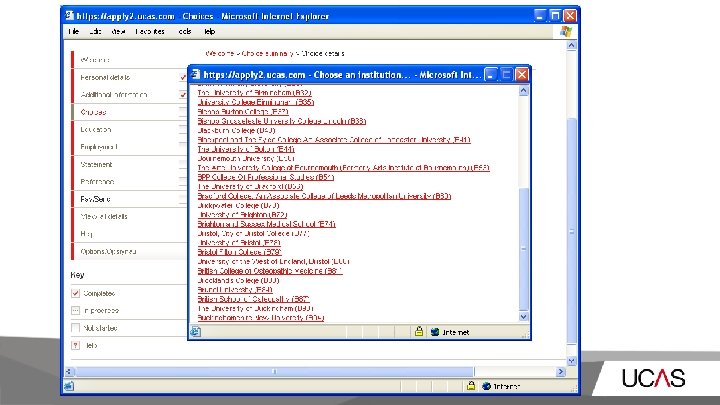Choose Brighton and Sussex Medical School (B74)

pyautogui.click(x=266, y=224)
